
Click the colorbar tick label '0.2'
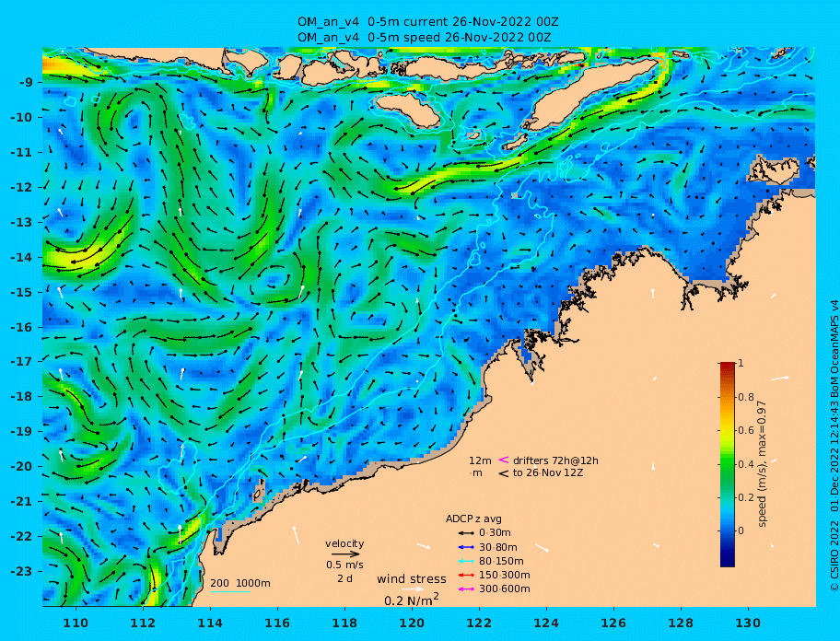746,497
